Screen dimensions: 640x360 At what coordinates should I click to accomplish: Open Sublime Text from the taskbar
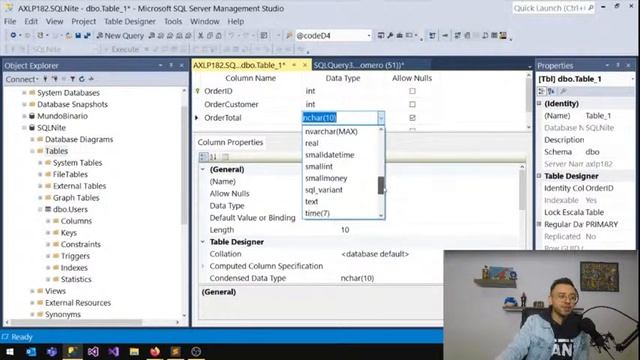(x=176, y=351)
